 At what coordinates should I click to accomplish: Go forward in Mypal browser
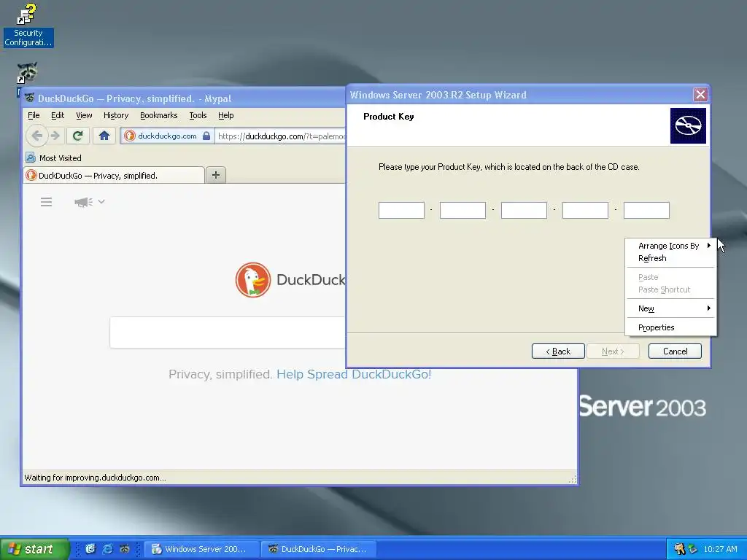pos(55,136)
